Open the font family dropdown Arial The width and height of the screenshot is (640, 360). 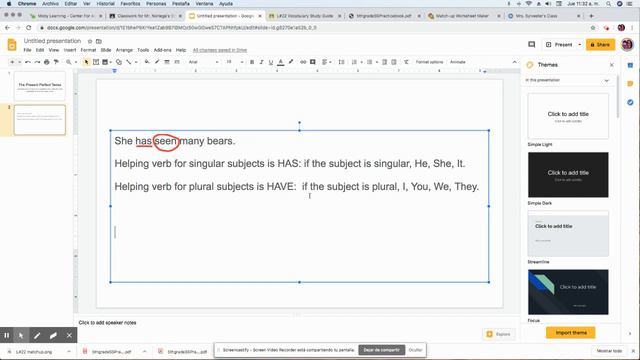[x=203, y=62]
